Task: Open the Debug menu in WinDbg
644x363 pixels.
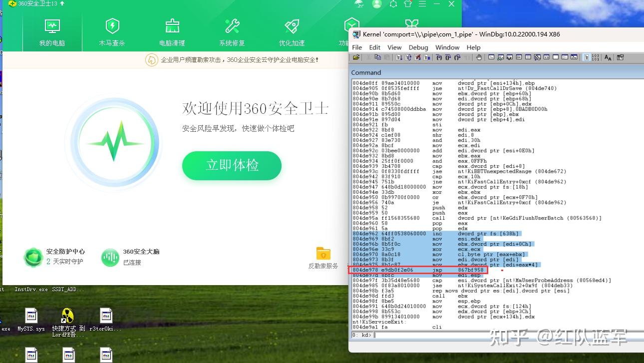Action: (418, 47)
